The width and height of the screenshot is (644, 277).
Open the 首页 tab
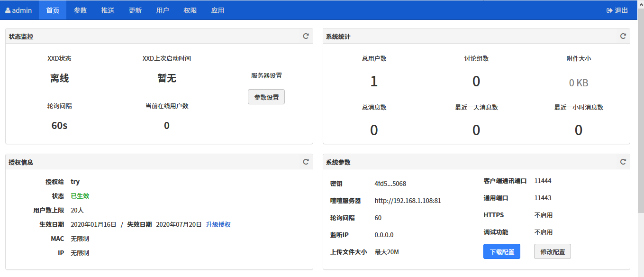53,10
